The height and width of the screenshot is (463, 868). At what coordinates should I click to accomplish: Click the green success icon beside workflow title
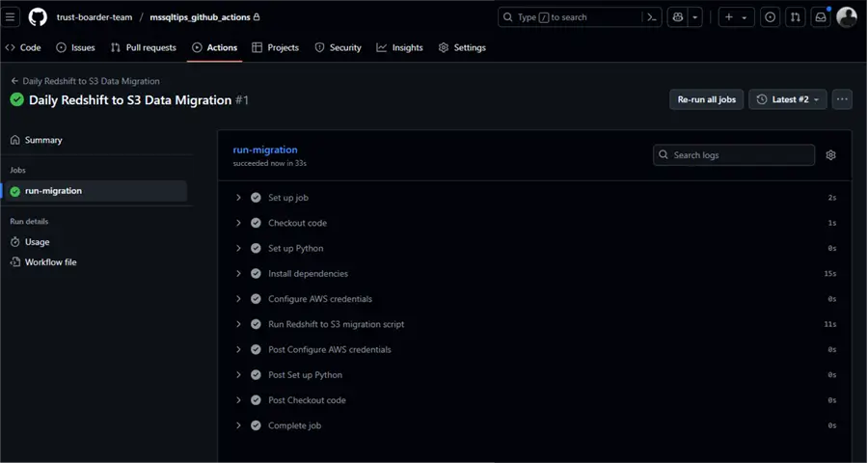(17, 100)
